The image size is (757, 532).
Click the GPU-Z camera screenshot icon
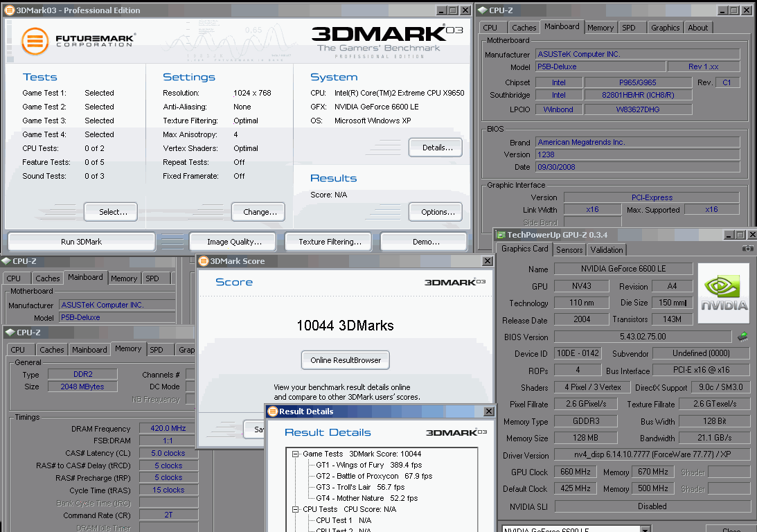pyautogui.click(x=747, y=249)
